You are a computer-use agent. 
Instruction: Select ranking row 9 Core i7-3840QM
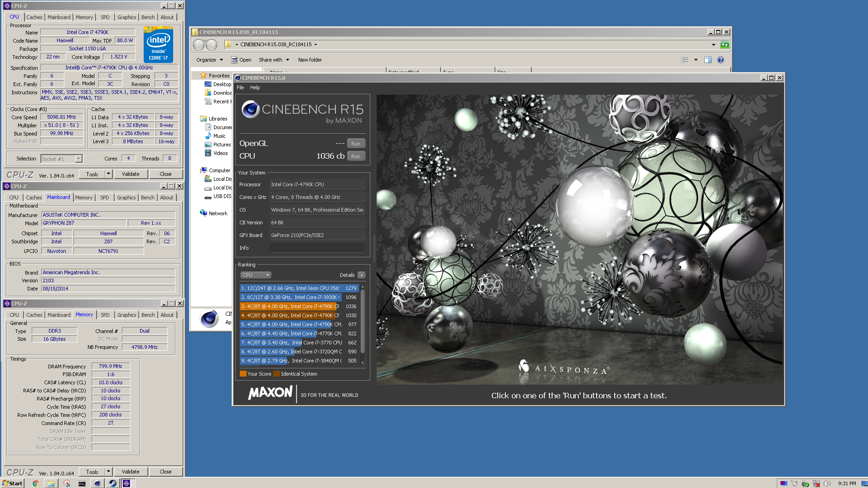tap(299, 361)
